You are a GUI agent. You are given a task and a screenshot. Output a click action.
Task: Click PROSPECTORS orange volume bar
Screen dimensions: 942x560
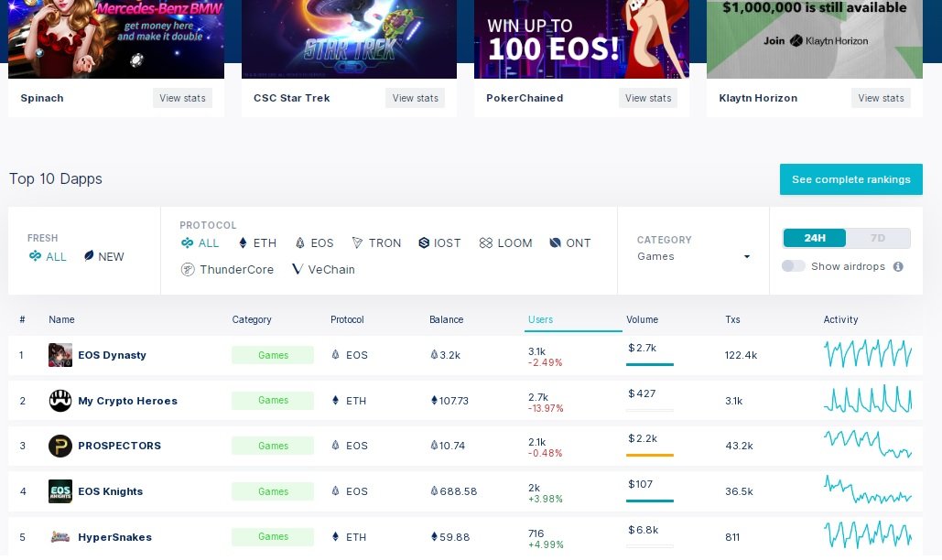click(649, 455)
